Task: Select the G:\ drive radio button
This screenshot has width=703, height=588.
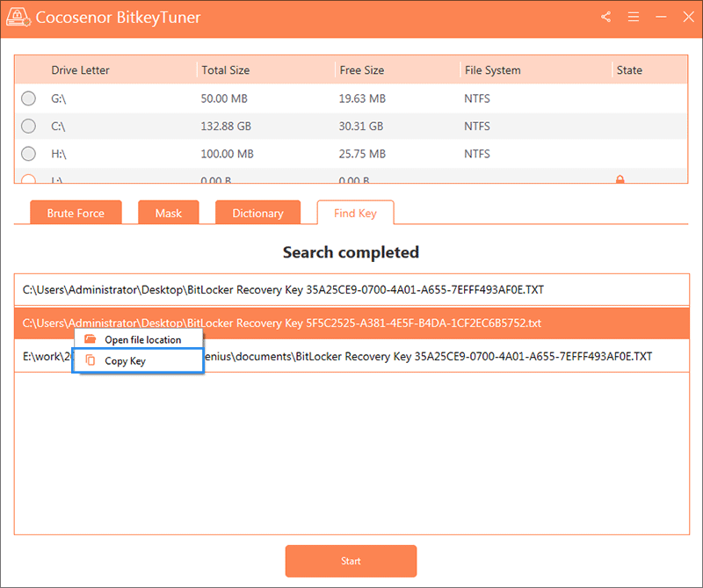Action: [x=28, y=98]
